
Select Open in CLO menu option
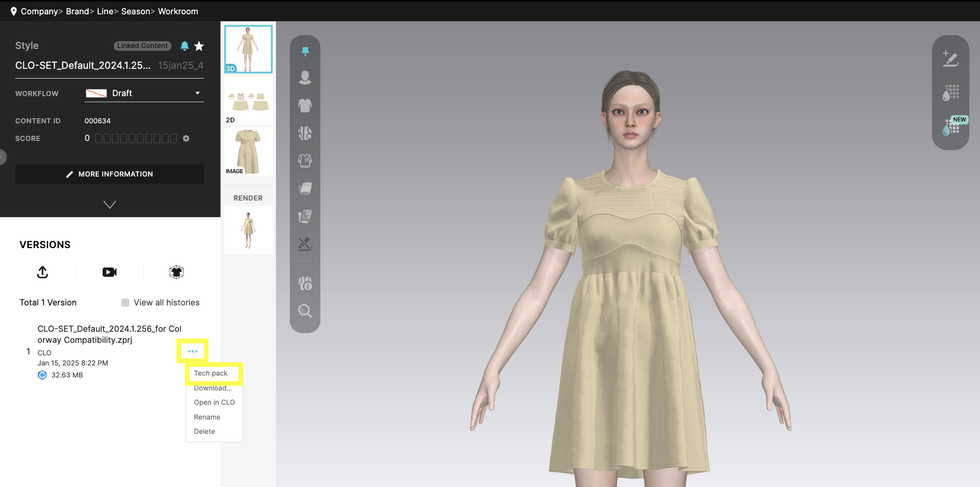214,402
